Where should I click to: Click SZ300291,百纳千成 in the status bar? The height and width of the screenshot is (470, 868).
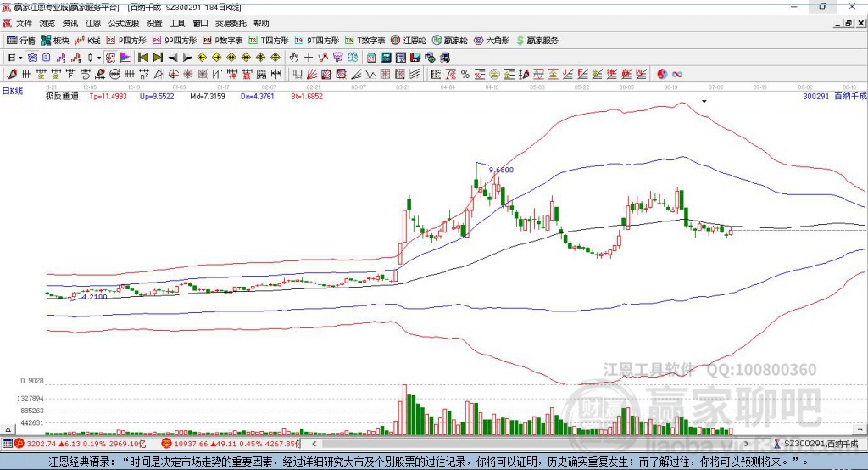(816, 444)
